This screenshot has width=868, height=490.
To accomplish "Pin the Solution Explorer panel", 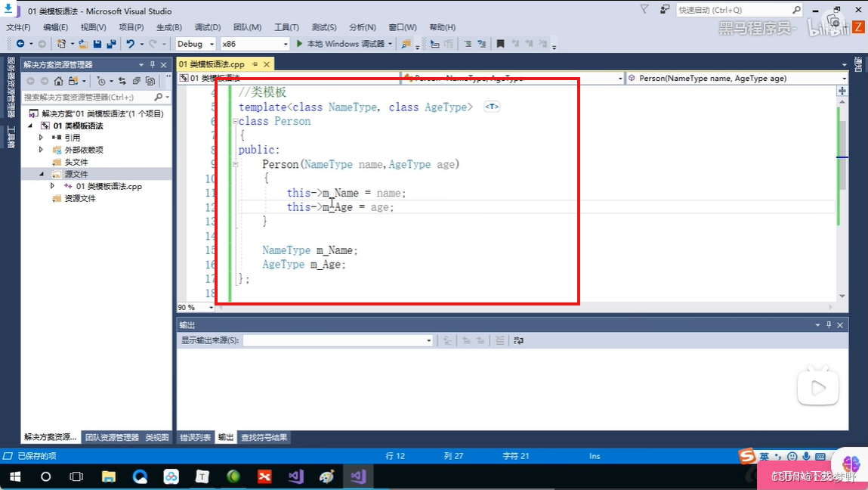I will pos(153,64).
